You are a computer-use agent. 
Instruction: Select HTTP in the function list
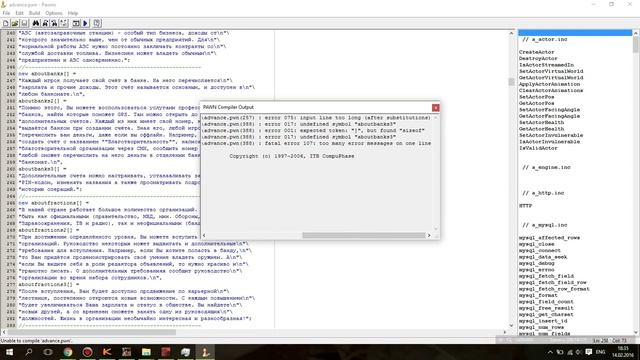(525, 206)
